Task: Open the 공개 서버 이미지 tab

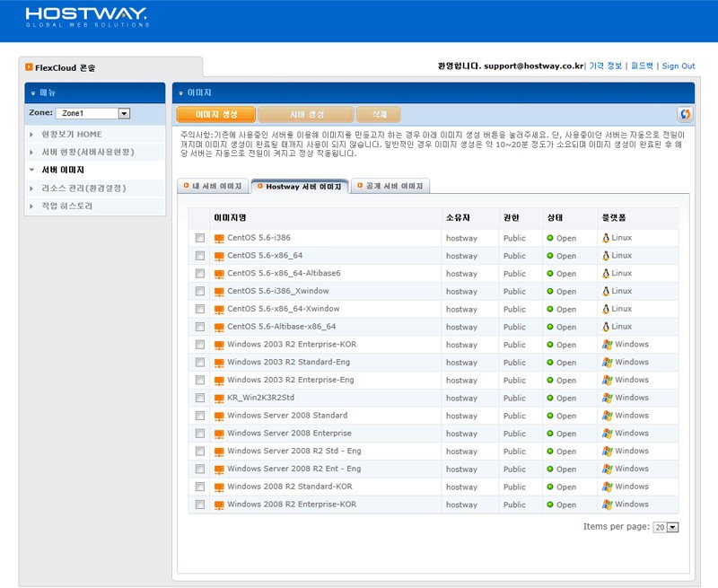Action: pyautogui.click(x=390, y=186)
